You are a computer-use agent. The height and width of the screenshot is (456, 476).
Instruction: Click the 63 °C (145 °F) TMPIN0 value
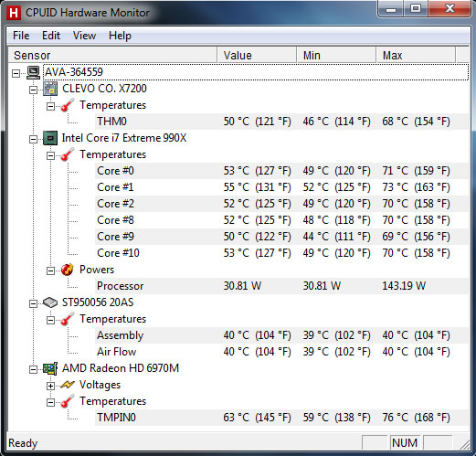point(257,418)
